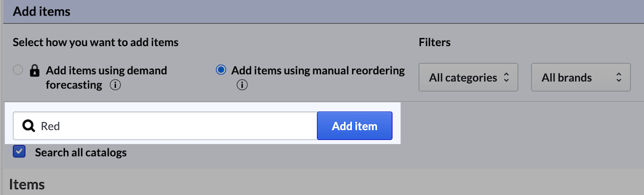Select the manual reordering radio button
Viewport: 644px width, 195px height.
(221, 70)
